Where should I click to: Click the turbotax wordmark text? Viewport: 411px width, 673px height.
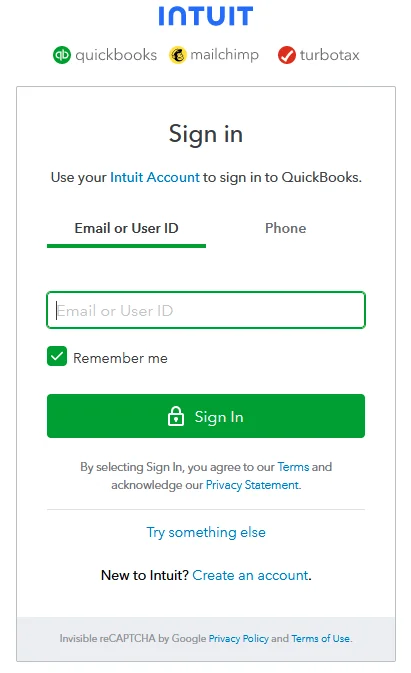coord(329,55)
